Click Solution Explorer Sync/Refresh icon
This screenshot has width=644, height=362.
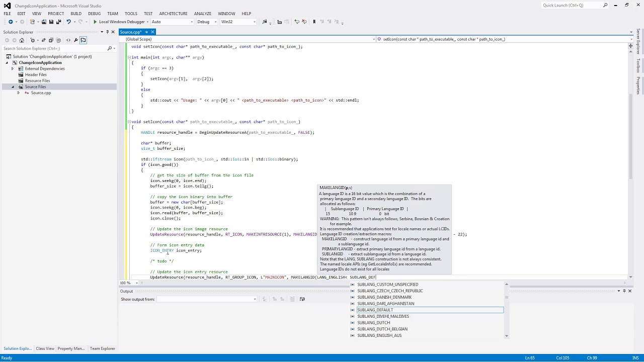[x=43, y=40]
